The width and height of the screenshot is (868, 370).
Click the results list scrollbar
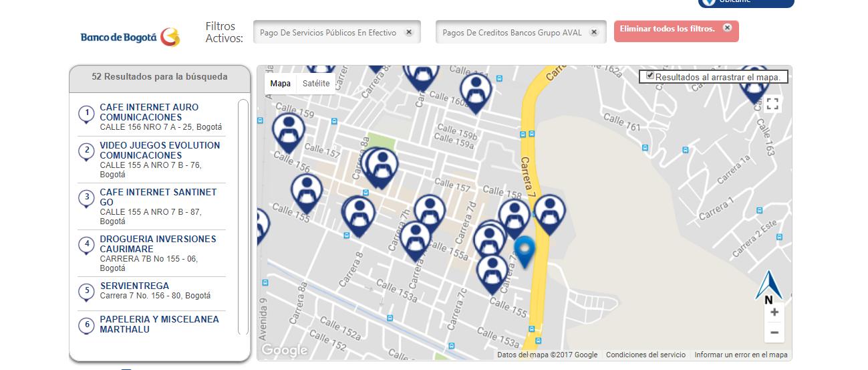[x=243, y=217]
